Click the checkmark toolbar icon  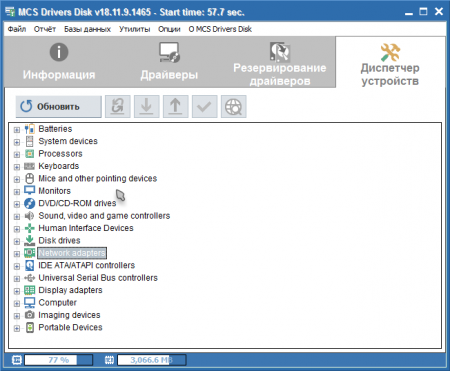205,107
